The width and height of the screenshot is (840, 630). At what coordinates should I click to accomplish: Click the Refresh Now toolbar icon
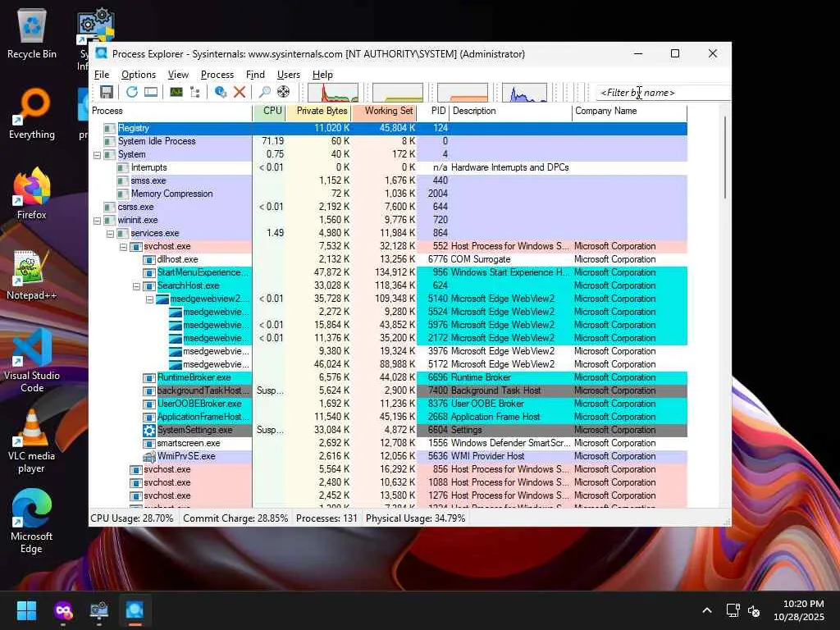(132, 92)
